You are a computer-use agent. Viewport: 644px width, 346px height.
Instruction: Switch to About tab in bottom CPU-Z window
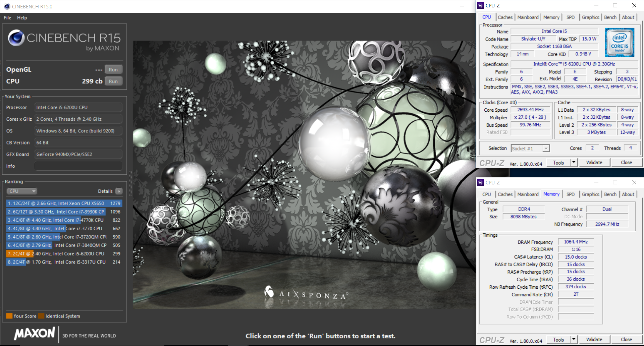tap(628, 194)
